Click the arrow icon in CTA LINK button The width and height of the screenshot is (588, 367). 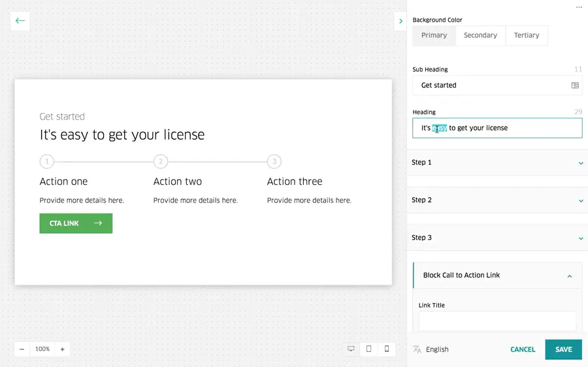click(98, 223)
